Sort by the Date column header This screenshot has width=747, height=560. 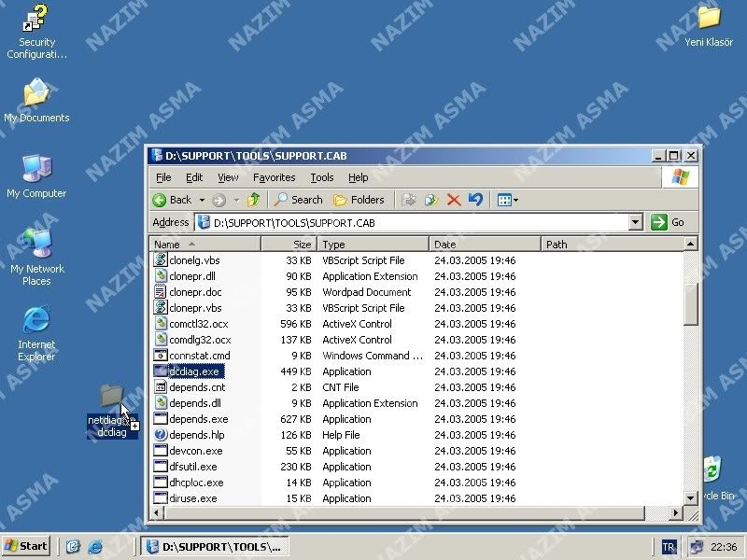tap(485, 245)
